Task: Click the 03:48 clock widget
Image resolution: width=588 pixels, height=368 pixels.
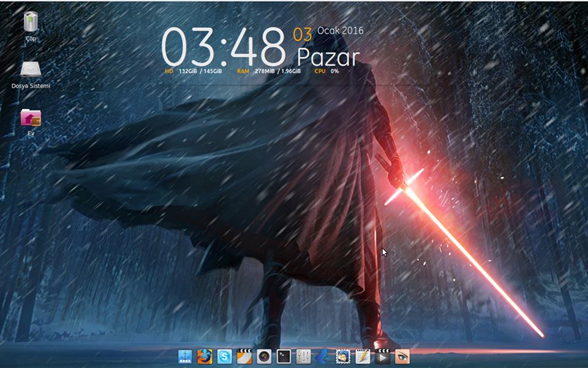Action: 224,47
